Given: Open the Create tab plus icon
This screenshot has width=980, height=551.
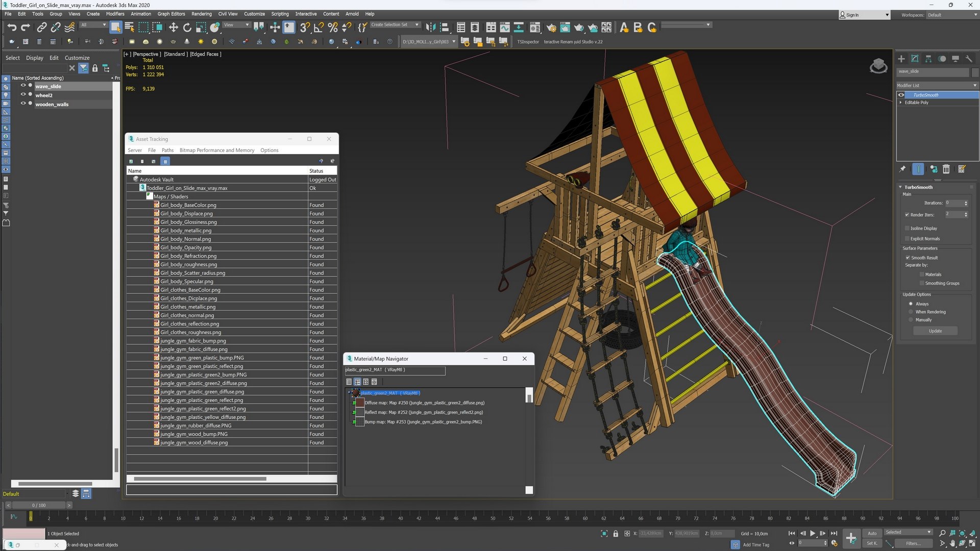Looking at the screenshot, I should (901, 59).
